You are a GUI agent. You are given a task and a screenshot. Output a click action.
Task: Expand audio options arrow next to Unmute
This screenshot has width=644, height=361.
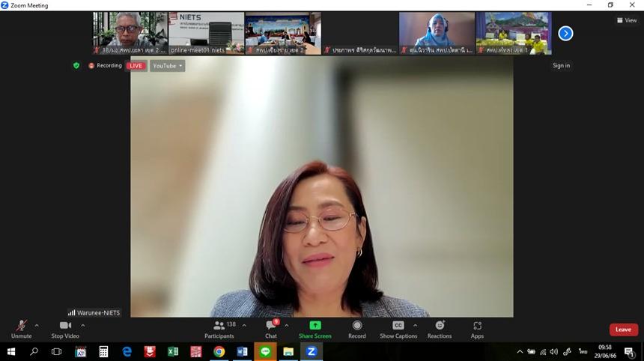pyautogui.click(x=37, y=326)
